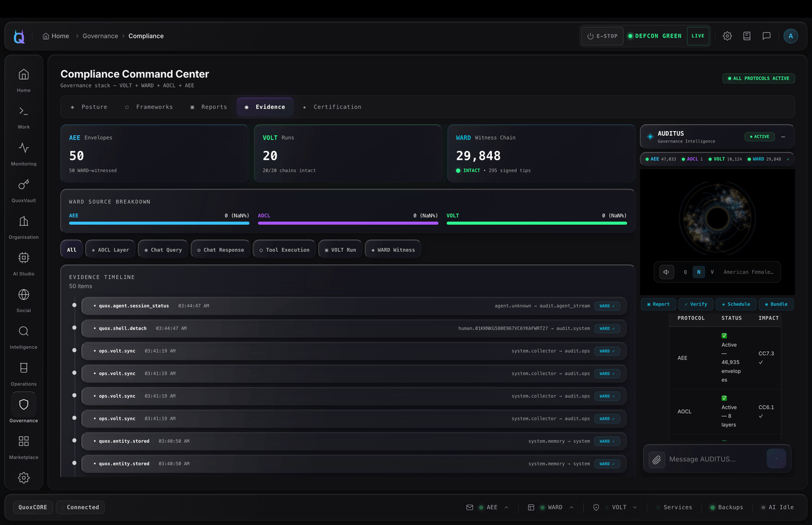The width and height of the screenshot is (812, 525).
Task: Open the user avatar A
Action: click(790, 36)
